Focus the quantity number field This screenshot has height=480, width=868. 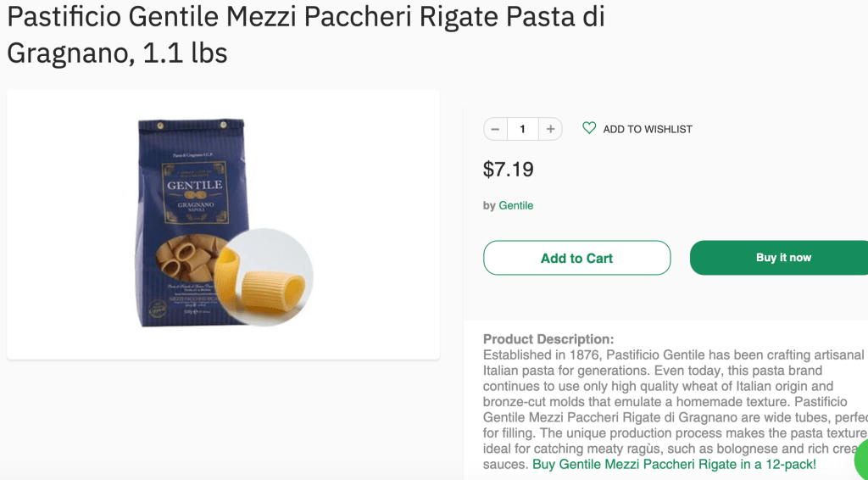coord(523,129)
